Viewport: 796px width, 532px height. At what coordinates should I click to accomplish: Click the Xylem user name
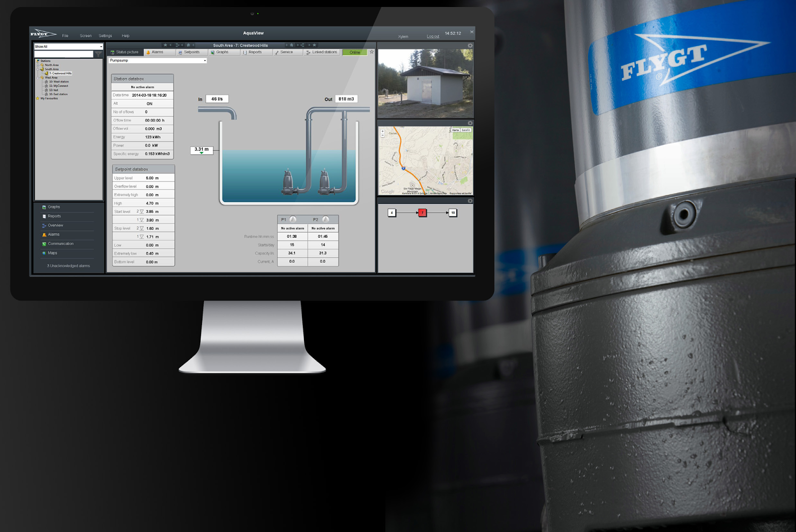(403, 36)
